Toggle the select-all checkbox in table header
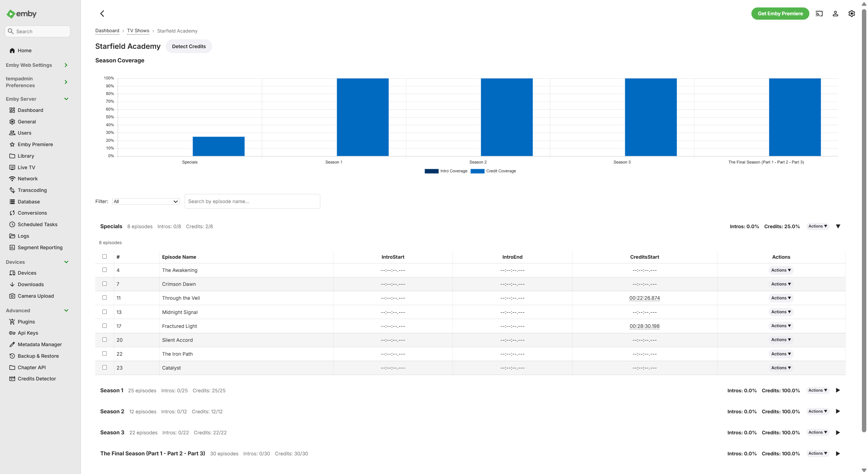 click(x=104, y=257)
